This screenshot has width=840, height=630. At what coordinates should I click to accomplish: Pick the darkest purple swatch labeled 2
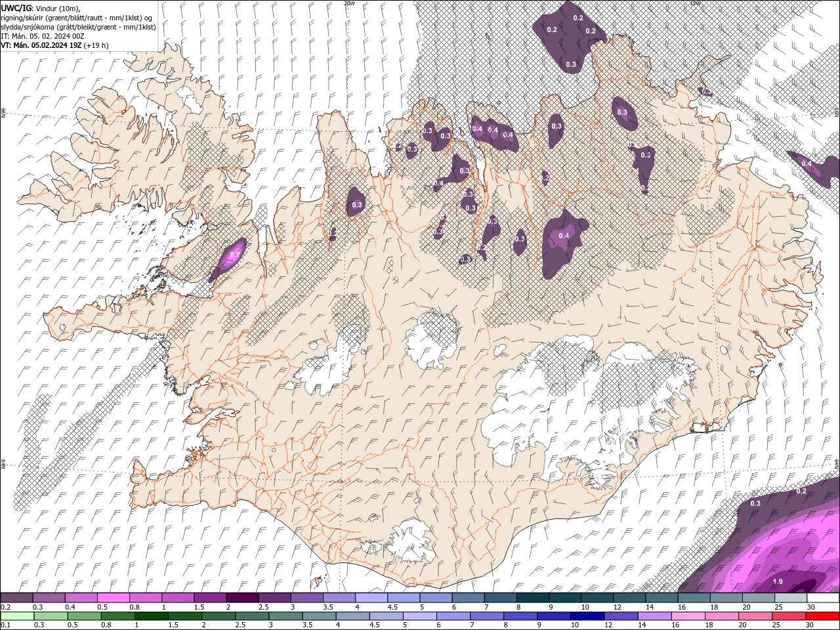pos(242,598)
